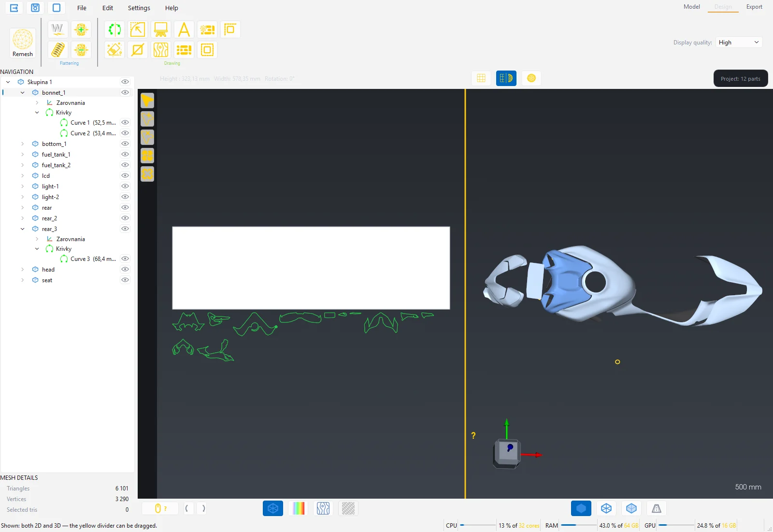Toggle visibility of Curve 1
This screenshot has width=773, height=532.
125,123
